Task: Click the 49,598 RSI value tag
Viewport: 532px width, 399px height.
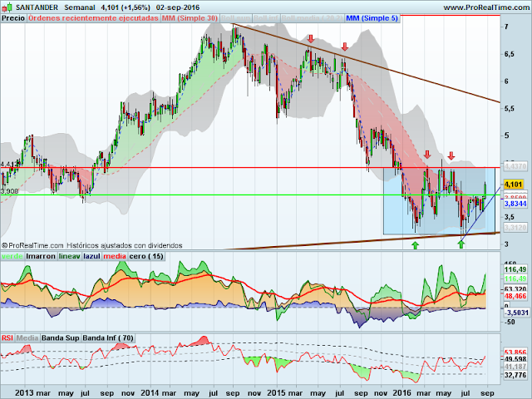Action: pyautogui.click(x=515, y=359)
